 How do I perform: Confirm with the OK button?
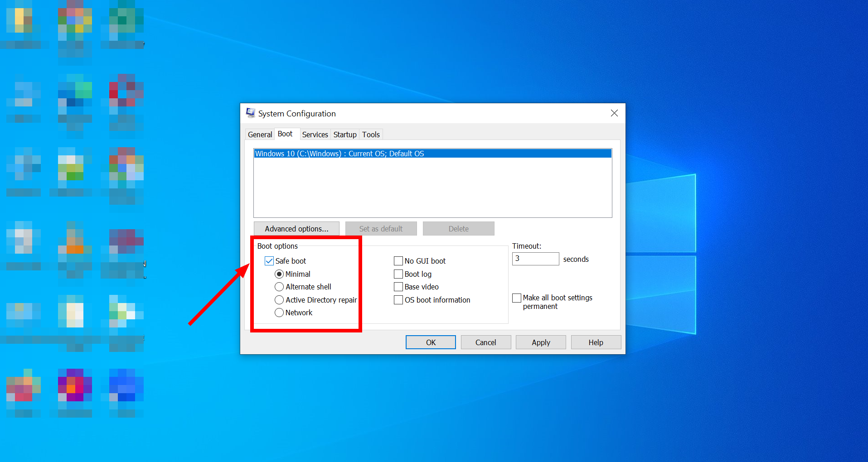click(x=431, y=342)
